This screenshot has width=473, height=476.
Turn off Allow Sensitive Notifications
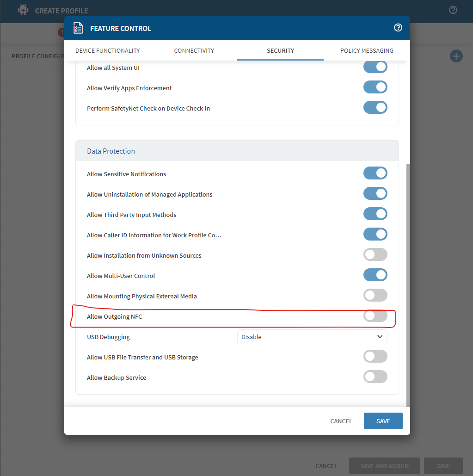[375, 173]
